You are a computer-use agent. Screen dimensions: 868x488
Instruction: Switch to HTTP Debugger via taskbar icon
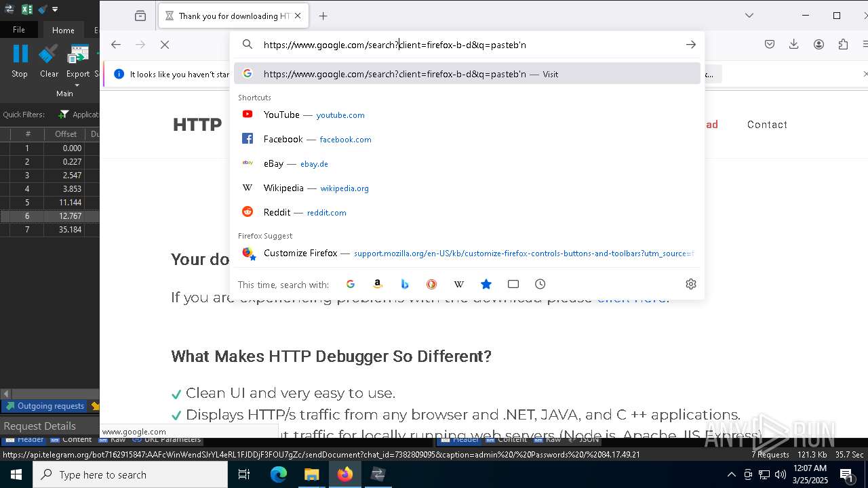[x=378, y=474]
